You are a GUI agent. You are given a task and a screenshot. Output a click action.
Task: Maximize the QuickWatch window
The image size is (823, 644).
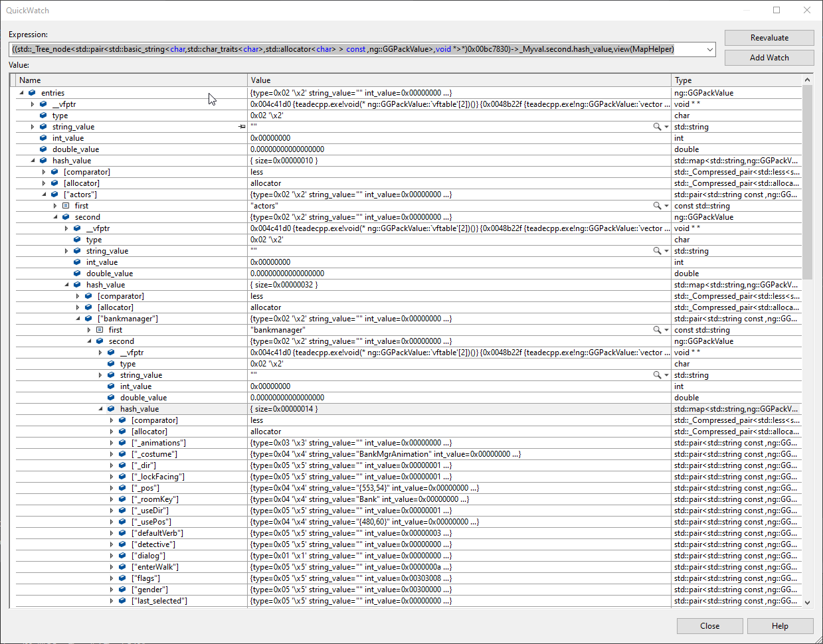click(x=777, y=10)
